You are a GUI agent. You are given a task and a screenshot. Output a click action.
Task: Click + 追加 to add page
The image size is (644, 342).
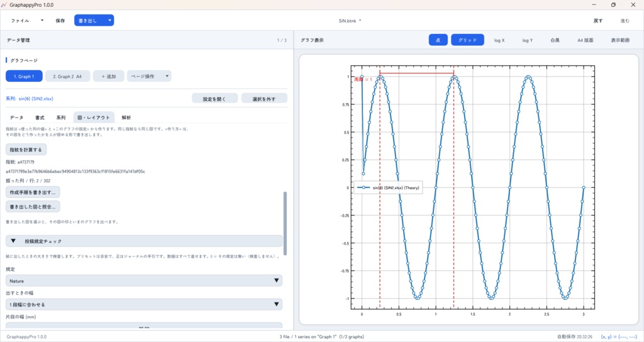(x=108, y=76)
